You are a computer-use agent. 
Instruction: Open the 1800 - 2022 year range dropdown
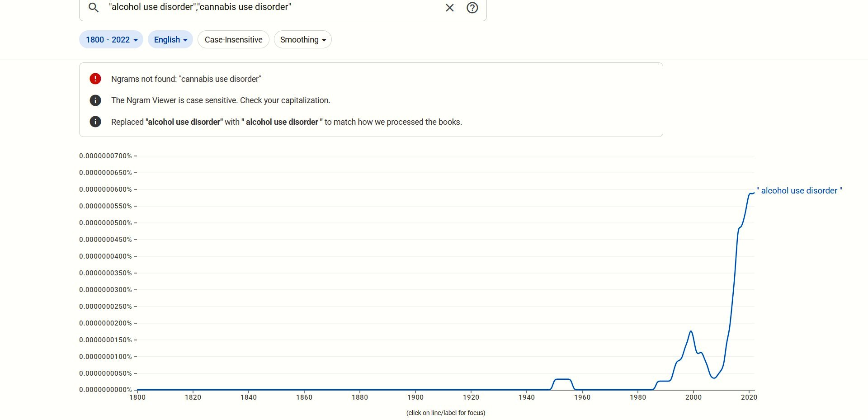111,40
